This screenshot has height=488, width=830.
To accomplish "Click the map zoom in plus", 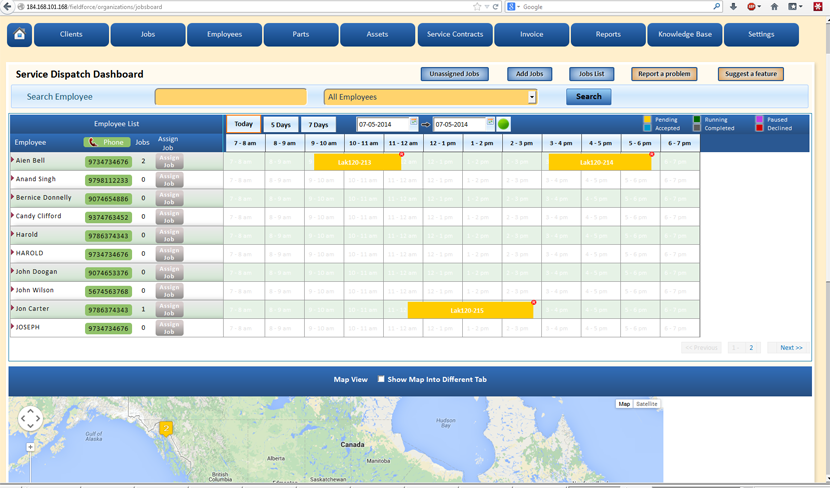I will tap(30, 447).
